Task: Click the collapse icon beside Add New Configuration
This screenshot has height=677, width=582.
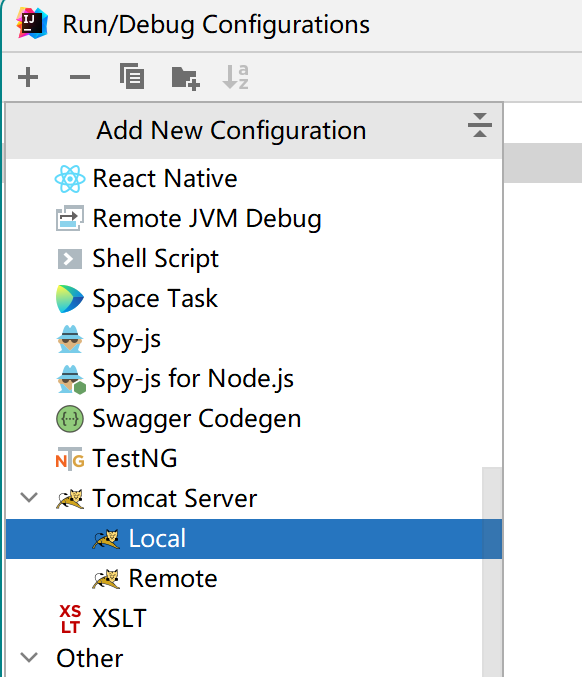Action: [x=480, y=125]
